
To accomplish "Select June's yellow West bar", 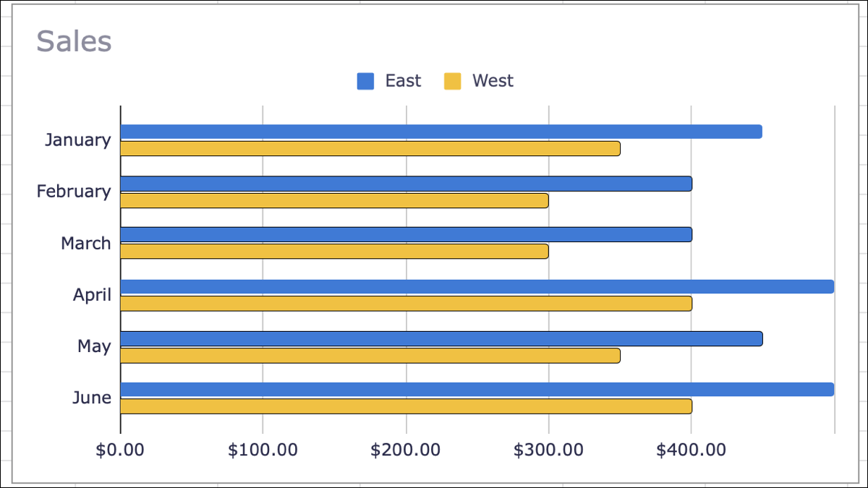I will pos(406,406).
